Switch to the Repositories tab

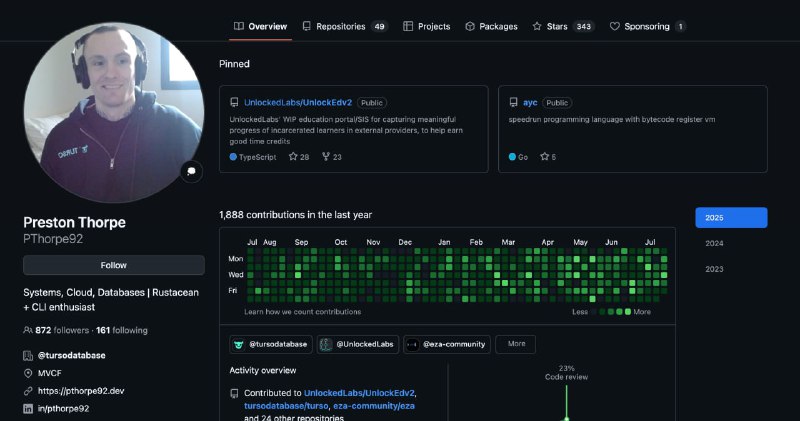(344, 27)
